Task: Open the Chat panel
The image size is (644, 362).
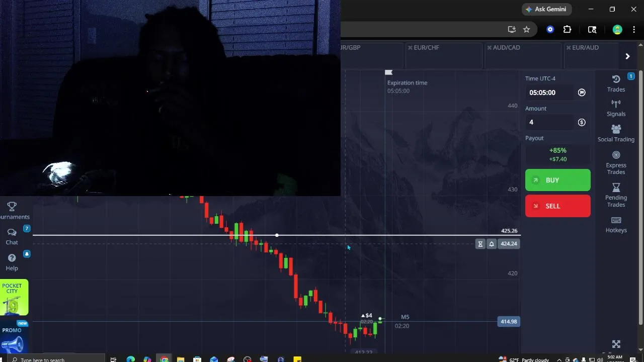Action: pyautogui.click(x=12, y=236)
